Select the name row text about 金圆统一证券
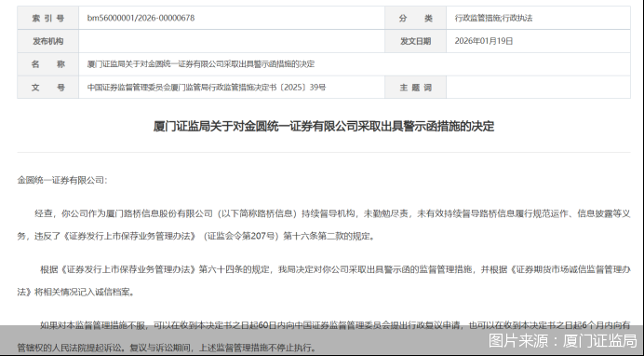 tap(201, 63)
